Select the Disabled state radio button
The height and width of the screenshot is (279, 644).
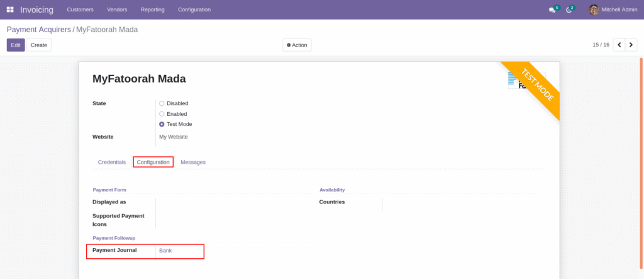coord(162,103)
